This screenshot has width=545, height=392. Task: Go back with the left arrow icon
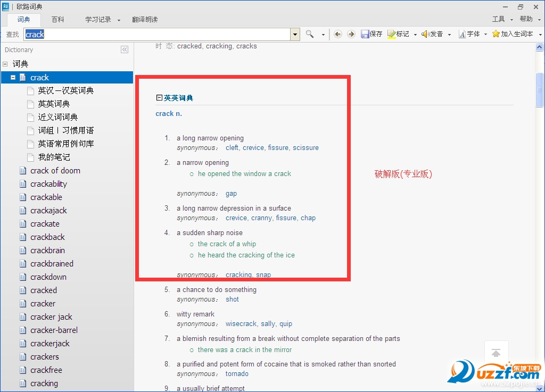pos(337,34)
